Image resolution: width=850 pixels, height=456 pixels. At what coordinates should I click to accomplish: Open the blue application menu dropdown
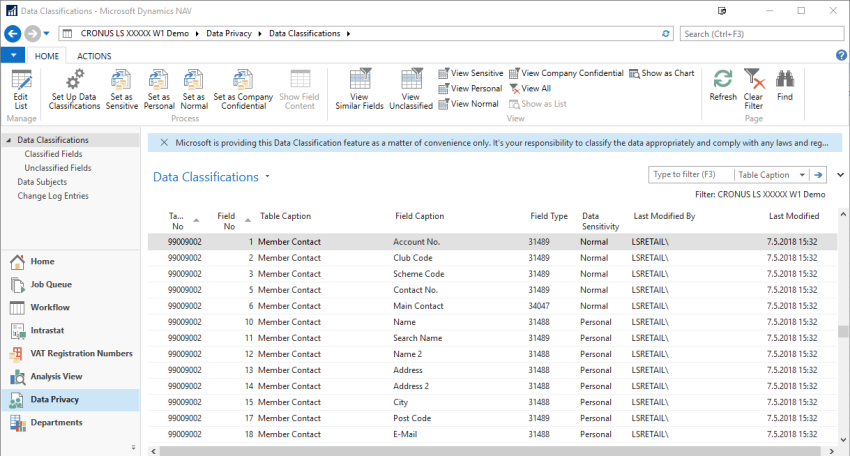point(13,55)
